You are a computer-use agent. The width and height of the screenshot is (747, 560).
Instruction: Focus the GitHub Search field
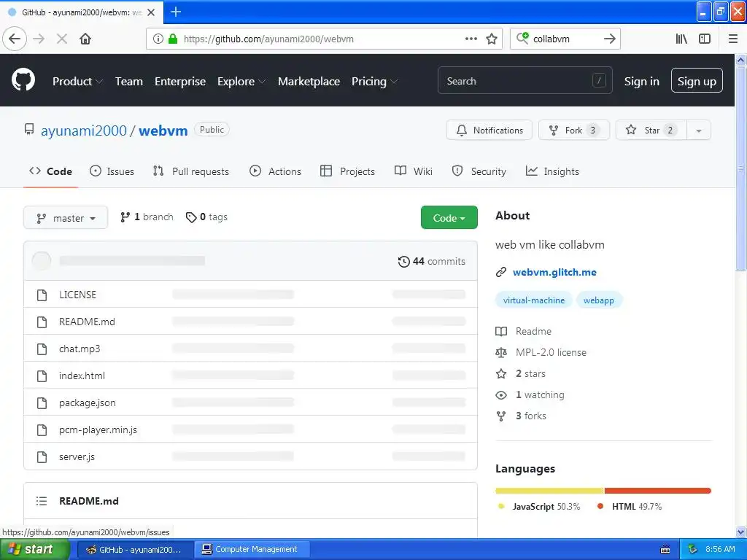pos(525,80)
